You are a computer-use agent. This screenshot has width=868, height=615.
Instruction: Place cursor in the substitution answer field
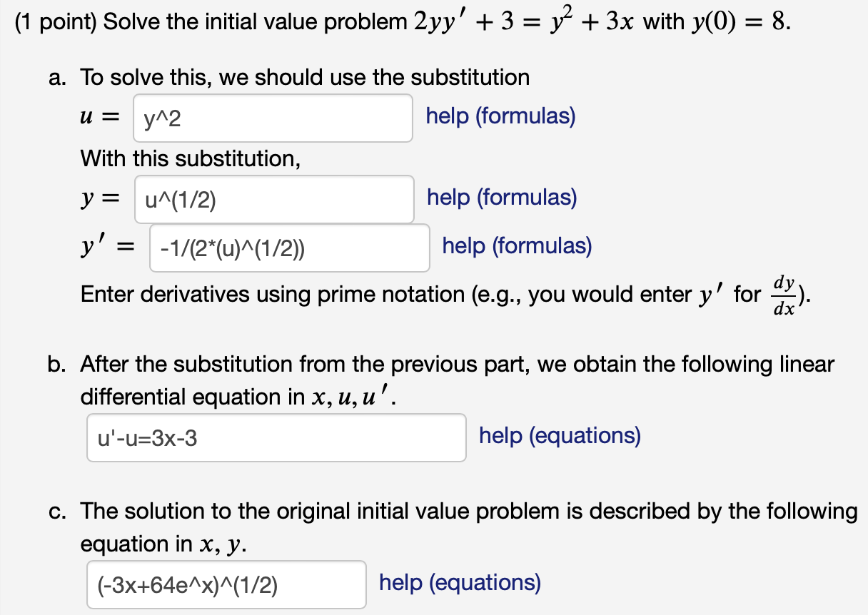(273, 118)
